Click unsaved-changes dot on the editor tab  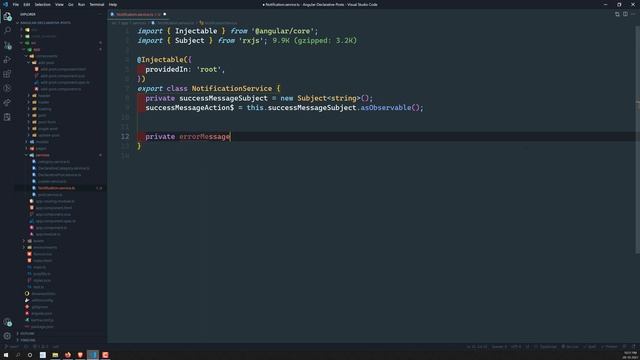[165, 14]
